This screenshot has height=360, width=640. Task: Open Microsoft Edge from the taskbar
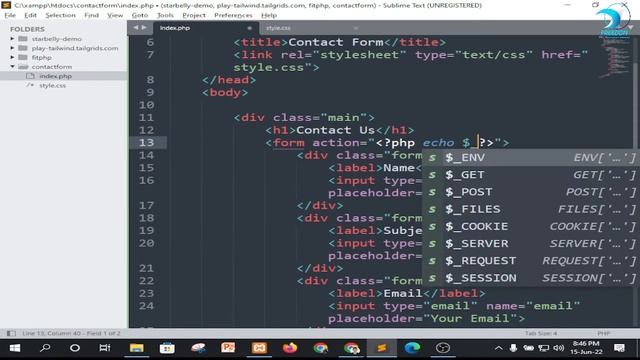(x=412, y=348)
